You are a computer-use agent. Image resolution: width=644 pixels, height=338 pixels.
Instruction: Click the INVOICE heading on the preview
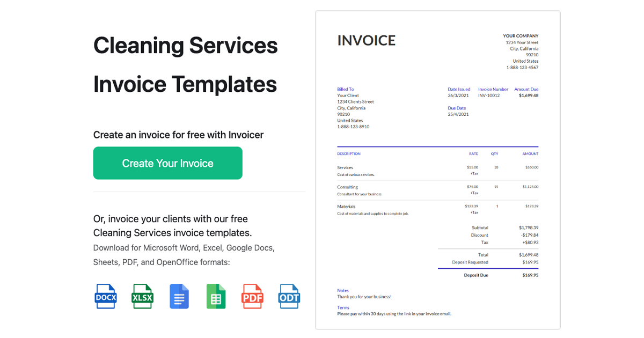[x=366, y=40]
